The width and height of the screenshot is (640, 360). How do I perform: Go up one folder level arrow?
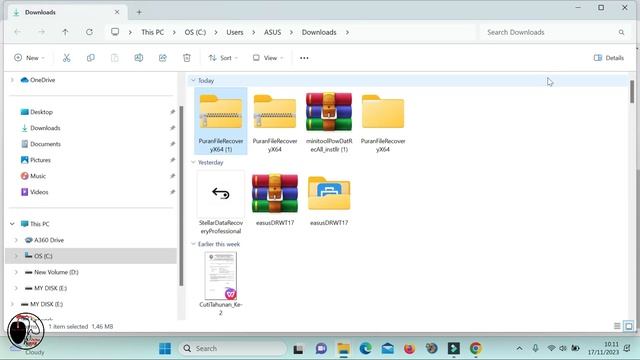[65, 32]
